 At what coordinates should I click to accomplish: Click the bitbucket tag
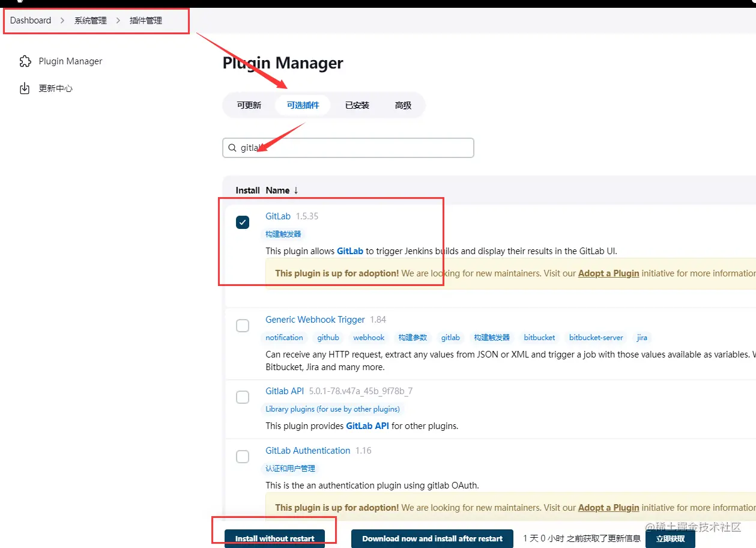539,338
